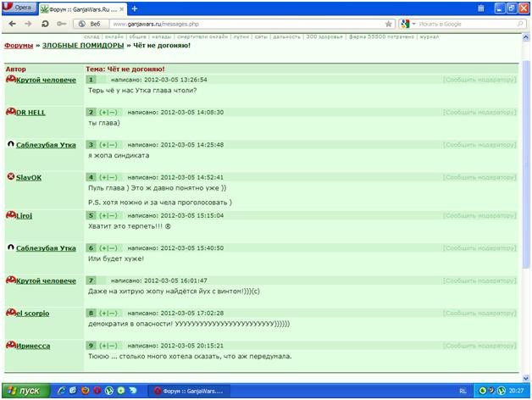This screenshot has height=400, width=532.
Task: Click the vertical scrollbar thumb
Action: [x=525, y=164]
